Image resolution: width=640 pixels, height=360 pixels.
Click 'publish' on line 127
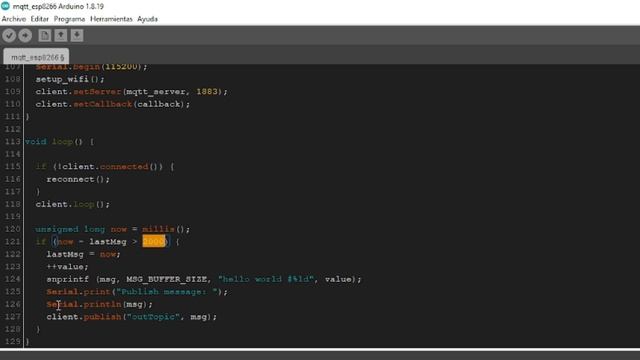click(x=102, y=317)
